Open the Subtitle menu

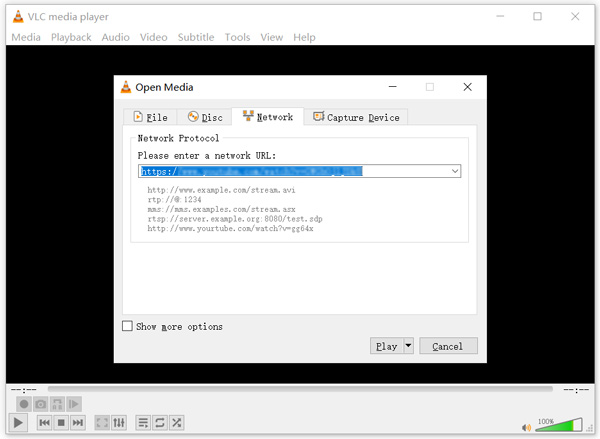(196, 37)
